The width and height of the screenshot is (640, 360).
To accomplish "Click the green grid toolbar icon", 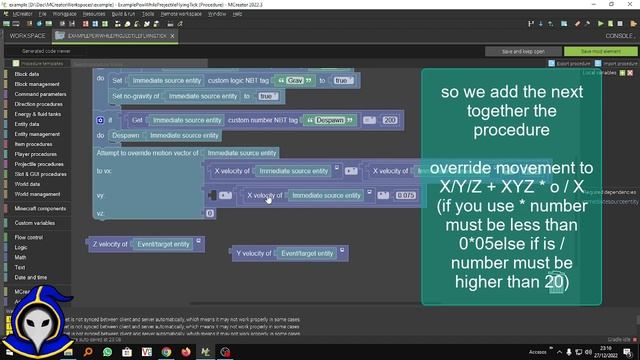I will tap(105, 24).
